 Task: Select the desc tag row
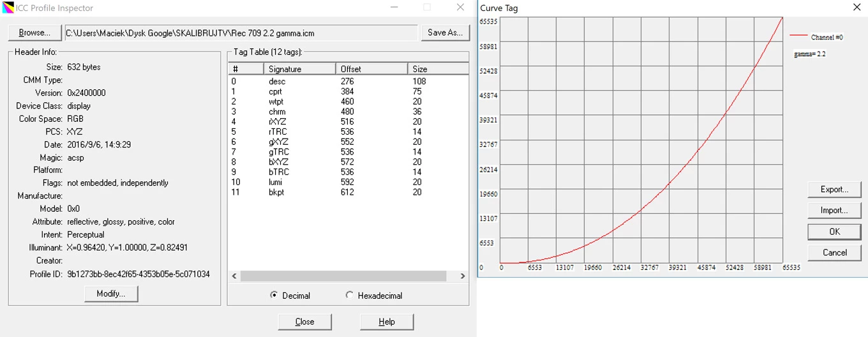coord(348,81)
